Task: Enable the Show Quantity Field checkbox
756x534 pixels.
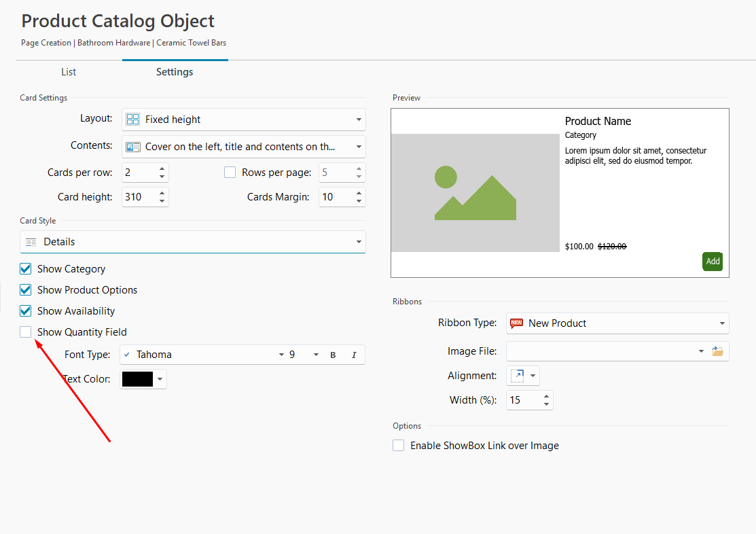Action: click(x=26, y=332)
